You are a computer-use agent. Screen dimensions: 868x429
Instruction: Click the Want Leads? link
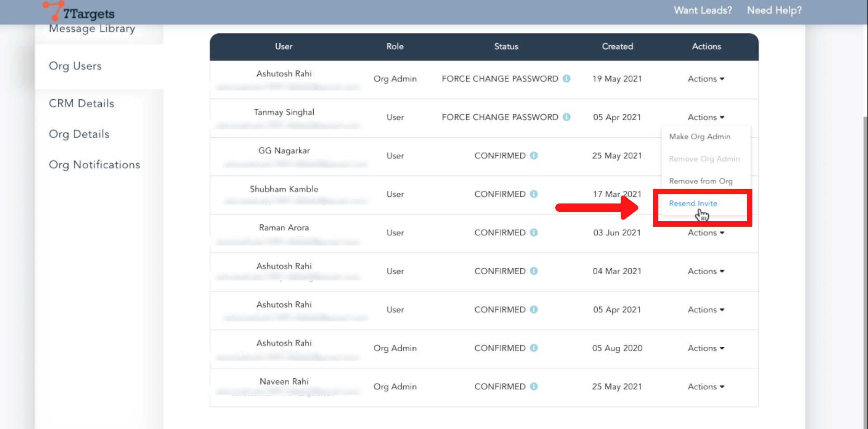point(703,10)
